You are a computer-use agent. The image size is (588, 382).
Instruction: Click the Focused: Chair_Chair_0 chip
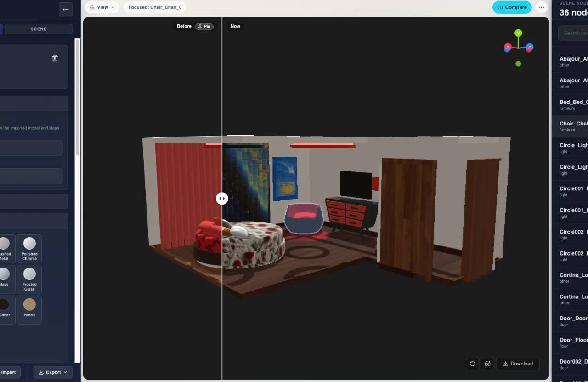tap(155, 7)
